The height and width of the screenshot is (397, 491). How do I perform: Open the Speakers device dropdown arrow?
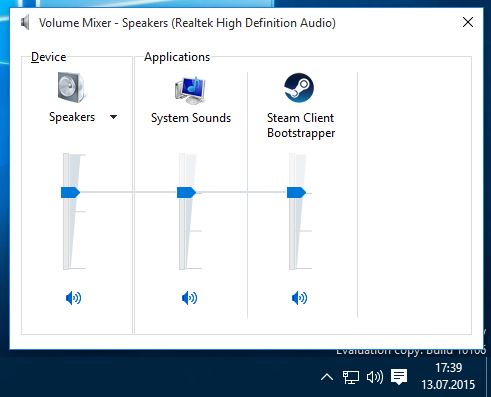tap(113, 117)
